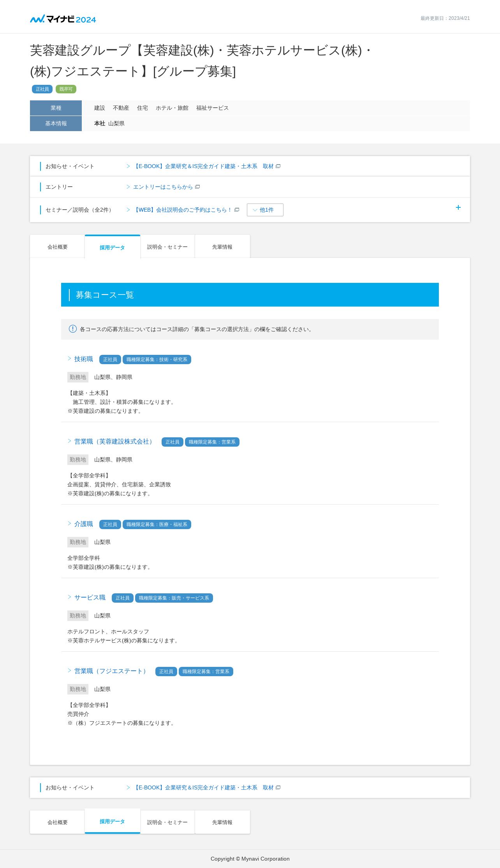Click 職種限定募集：販売・サービス系 tag
The image size is (500, 868).
pyautogui.click(x=174, y=598)
